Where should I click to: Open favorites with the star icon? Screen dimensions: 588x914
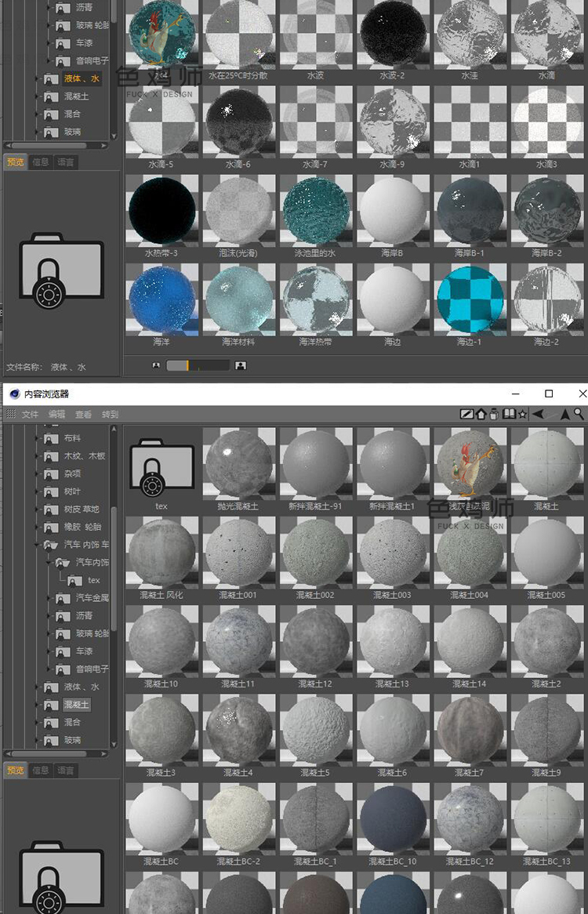coord(522,414)
